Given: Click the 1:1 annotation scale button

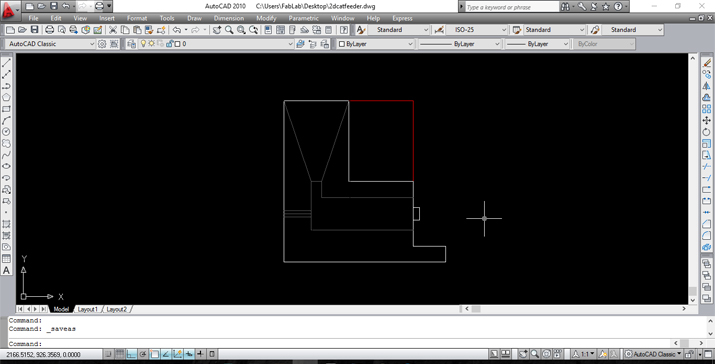Looking at the screenshot, I should pyautogui.click(x=583, y=354).
